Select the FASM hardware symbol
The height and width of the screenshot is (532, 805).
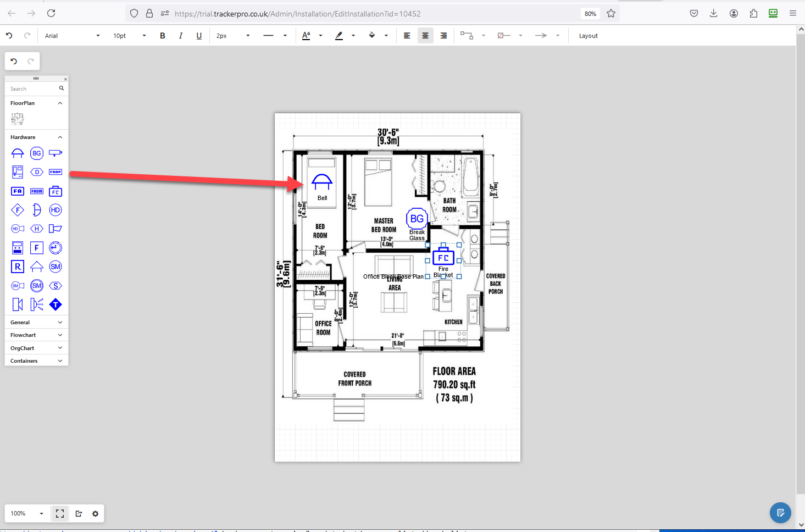point(37,191)
